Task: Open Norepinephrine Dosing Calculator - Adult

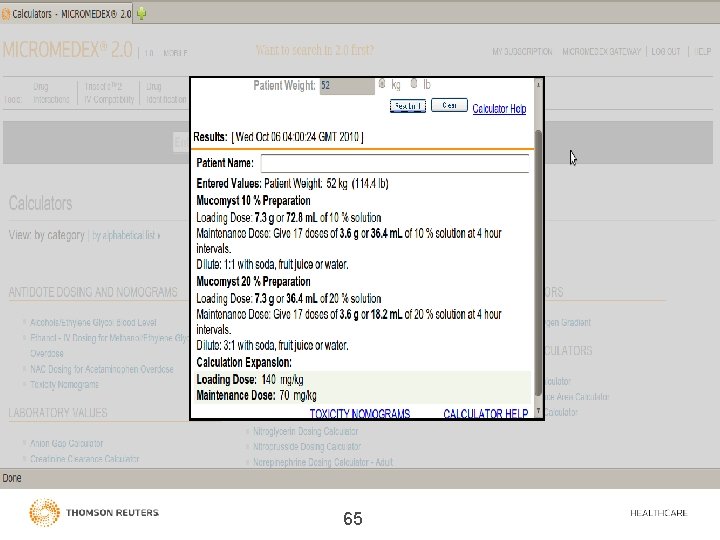Action: (323, 462)
